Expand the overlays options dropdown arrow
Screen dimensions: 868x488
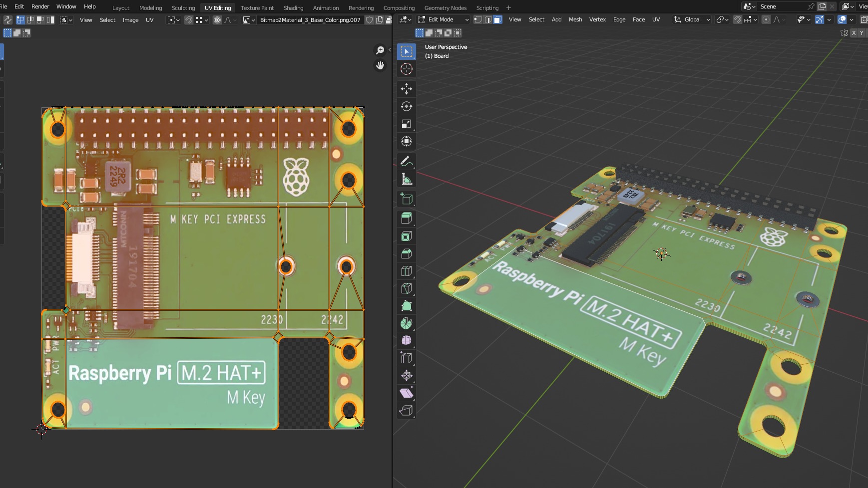[x=852, y=19]
